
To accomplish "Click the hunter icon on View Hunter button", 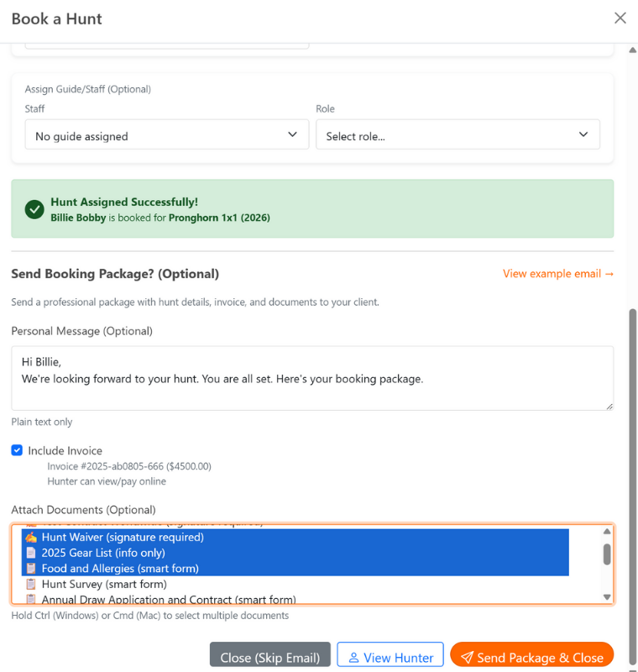I will point(352,659).
